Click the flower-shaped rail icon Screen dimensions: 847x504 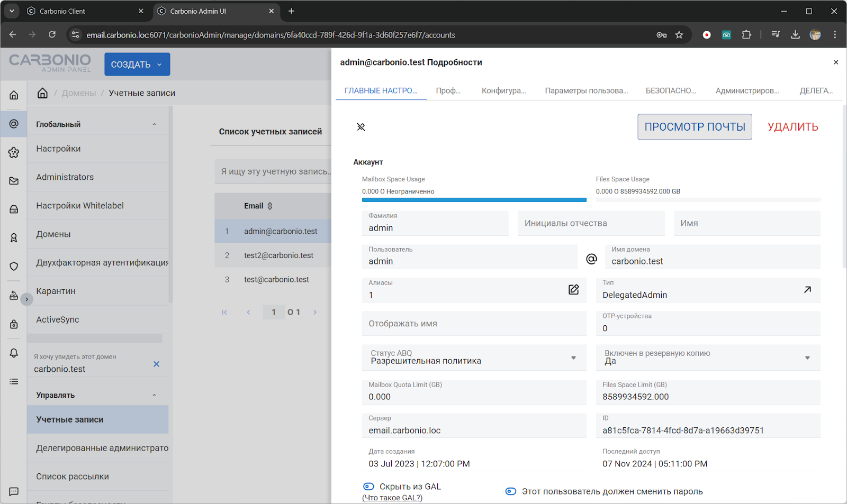14,152
